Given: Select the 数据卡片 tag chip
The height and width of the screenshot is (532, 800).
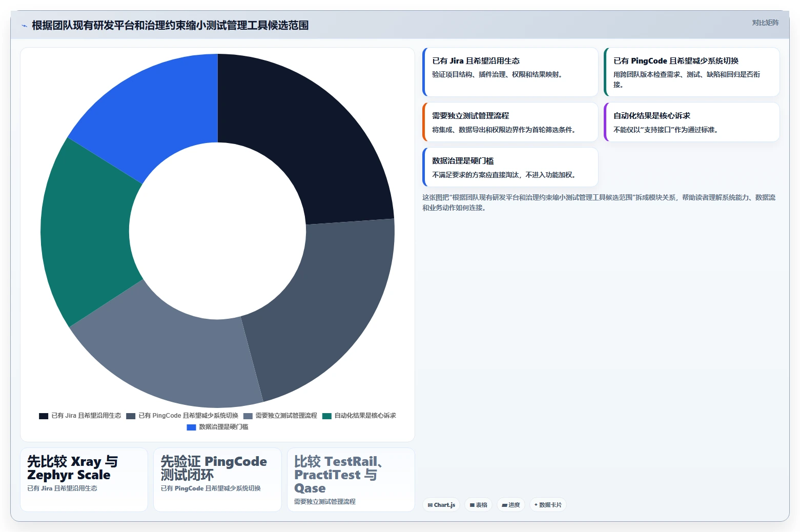Looking at the screenshot, I should (x=548, y=505).
